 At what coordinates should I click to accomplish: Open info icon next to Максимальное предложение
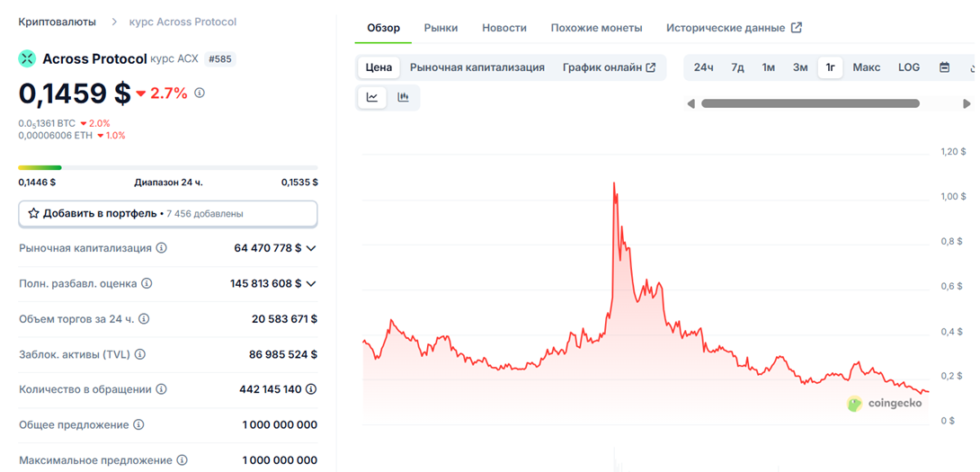click(x=182, y=460)
